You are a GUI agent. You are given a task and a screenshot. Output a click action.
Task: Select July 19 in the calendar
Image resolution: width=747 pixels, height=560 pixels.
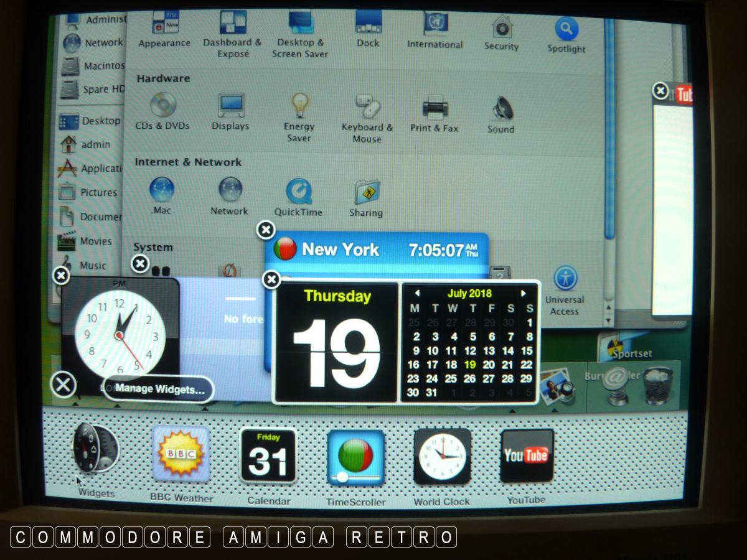470,365
